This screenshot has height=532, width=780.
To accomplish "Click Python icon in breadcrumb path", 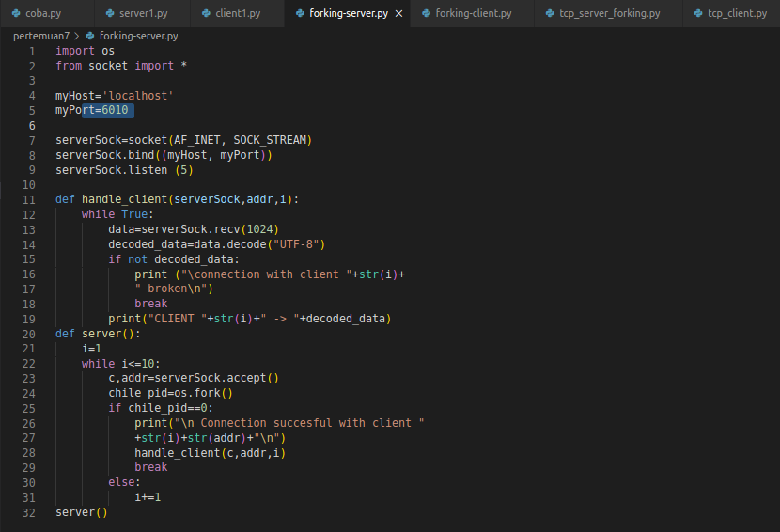I will point(90,36).
